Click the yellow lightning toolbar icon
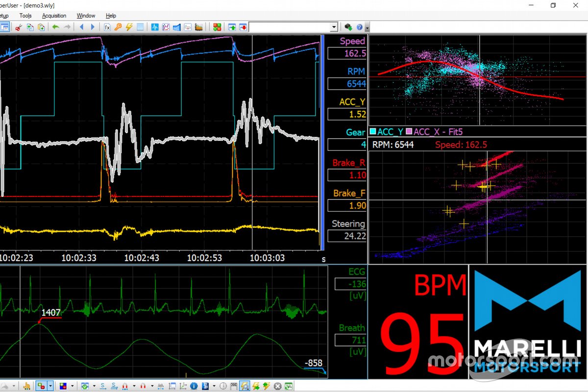This screenshot has width=588, height=392. coord(129,27)
